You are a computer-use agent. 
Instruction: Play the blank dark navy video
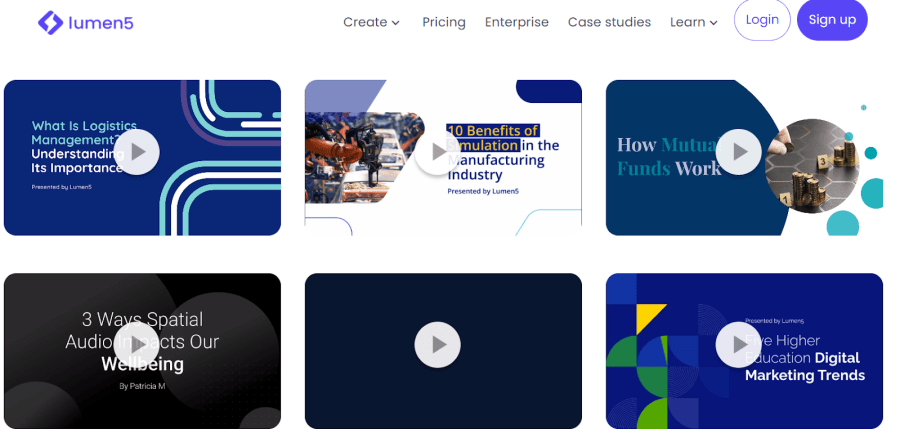tap(437, 345)
